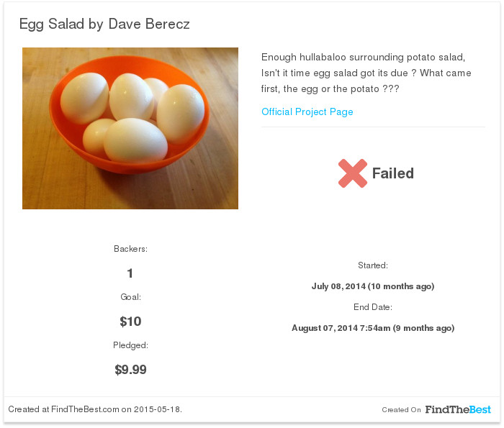Select the Egg Salad by Dave Berecz title

point(104,24)
